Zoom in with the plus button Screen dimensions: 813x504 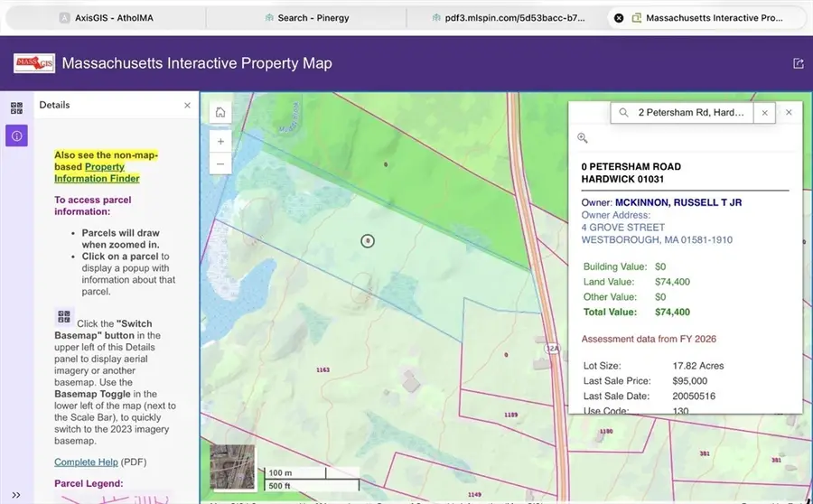pyautogui.click(x=220, y=141)
